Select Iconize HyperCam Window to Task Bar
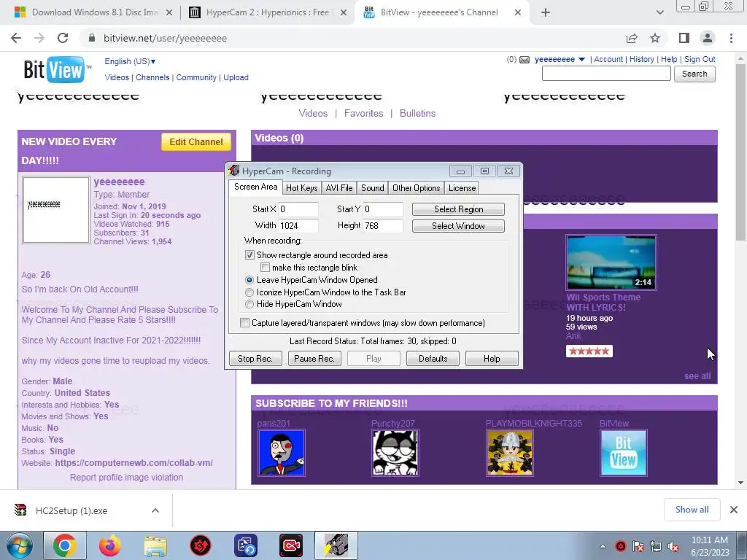 coord(249,292)
